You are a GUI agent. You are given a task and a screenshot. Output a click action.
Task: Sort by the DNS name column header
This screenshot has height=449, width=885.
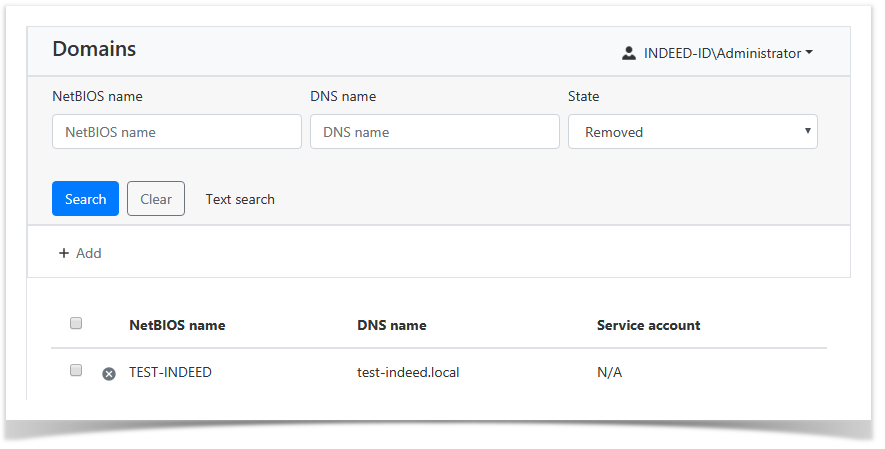(391, 325)
